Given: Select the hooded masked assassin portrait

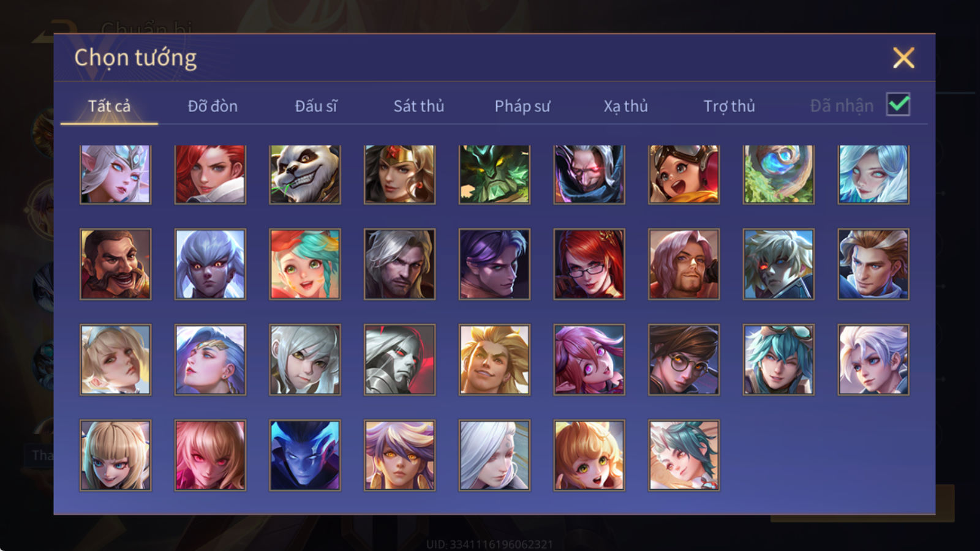Looking at the screenshot, I should (589, 174).
